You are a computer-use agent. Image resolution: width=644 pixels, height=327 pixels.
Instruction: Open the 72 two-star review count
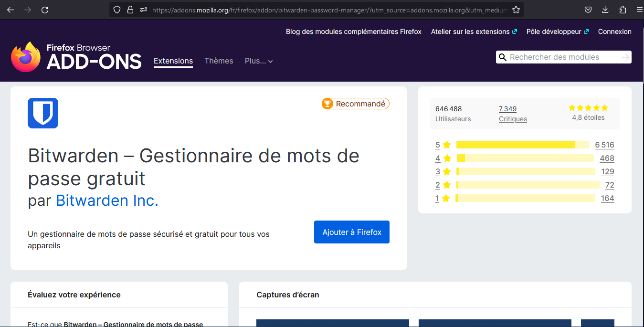(610, 185)
